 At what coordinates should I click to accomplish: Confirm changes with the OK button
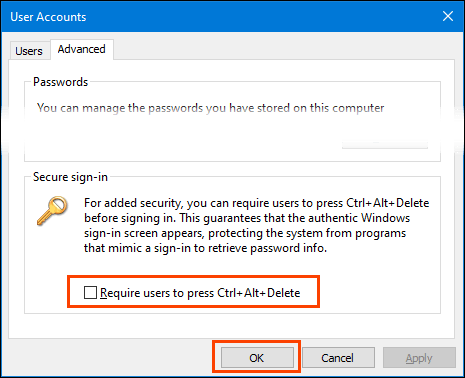257,358
